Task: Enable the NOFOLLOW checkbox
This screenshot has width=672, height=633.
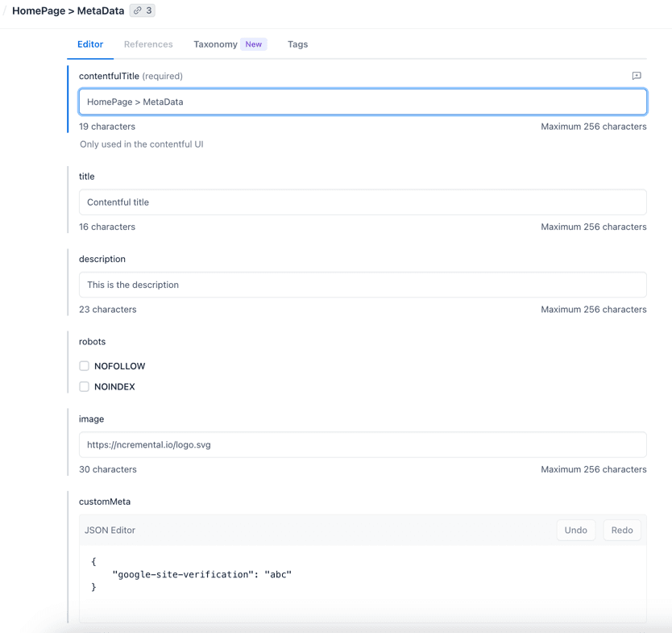Action: click(x=85, y=366)
